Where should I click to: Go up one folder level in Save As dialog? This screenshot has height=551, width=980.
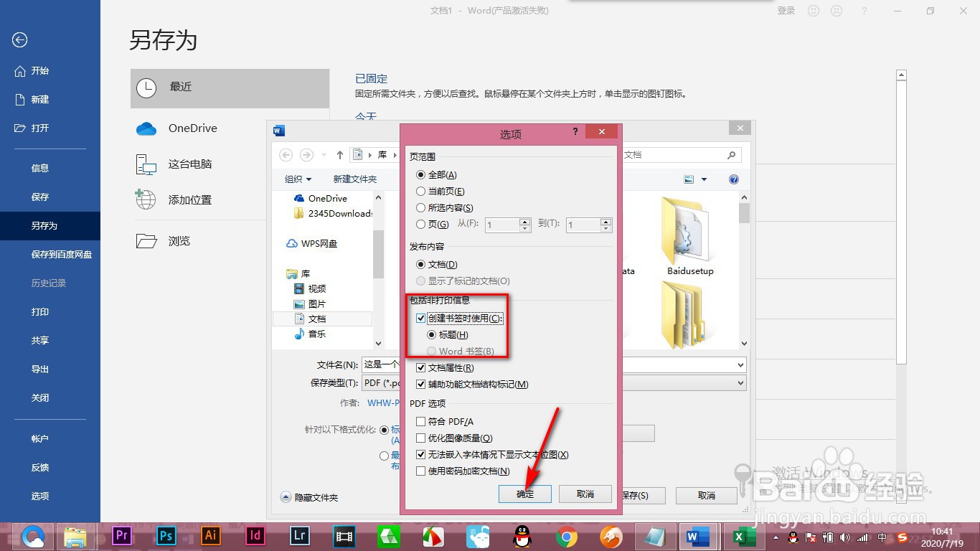340,155
